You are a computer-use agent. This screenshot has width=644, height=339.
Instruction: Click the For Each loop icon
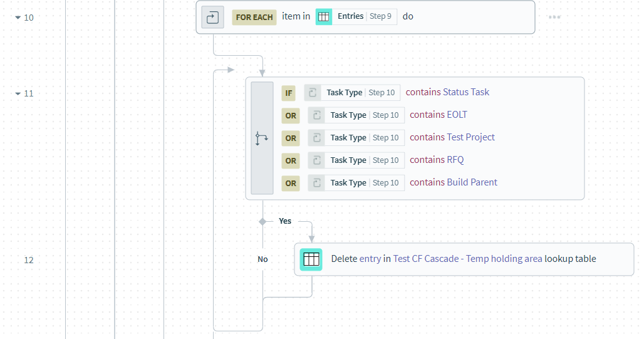pos(212,17)
